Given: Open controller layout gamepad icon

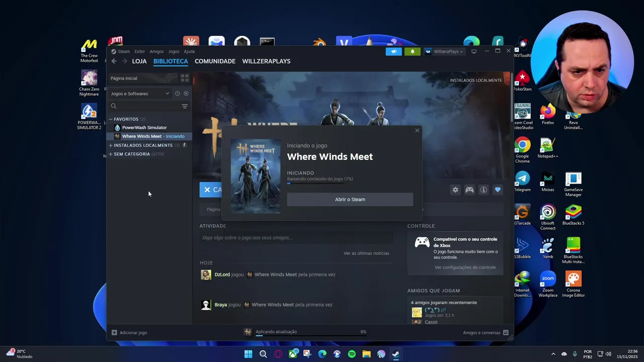Looking at the screenshot, I should pos(469,190).
